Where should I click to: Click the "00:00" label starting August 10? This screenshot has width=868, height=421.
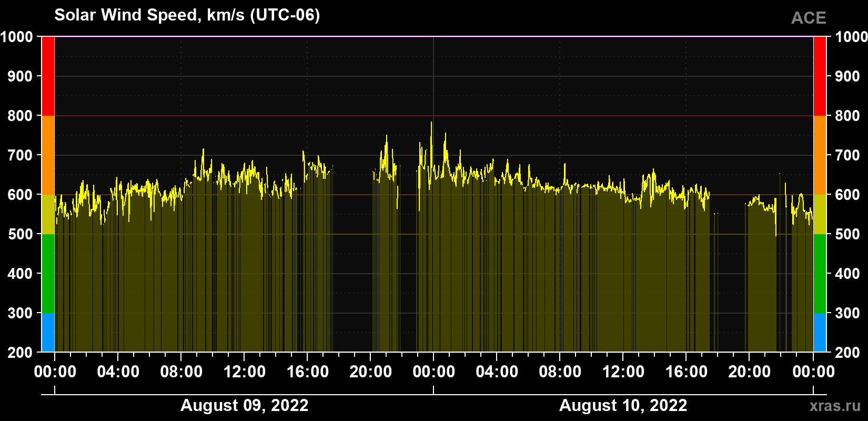tap(434, 372)
